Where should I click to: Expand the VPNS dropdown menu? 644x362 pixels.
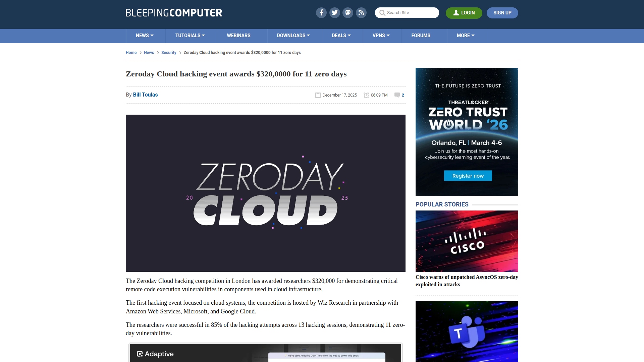pos(381,36)
